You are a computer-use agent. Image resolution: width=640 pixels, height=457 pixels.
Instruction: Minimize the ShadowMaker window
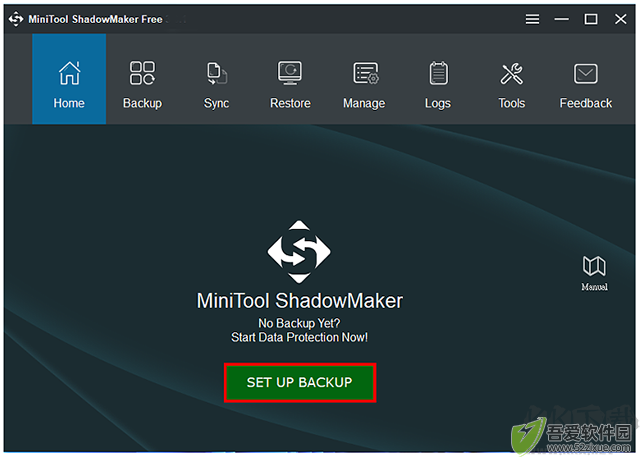562,19
